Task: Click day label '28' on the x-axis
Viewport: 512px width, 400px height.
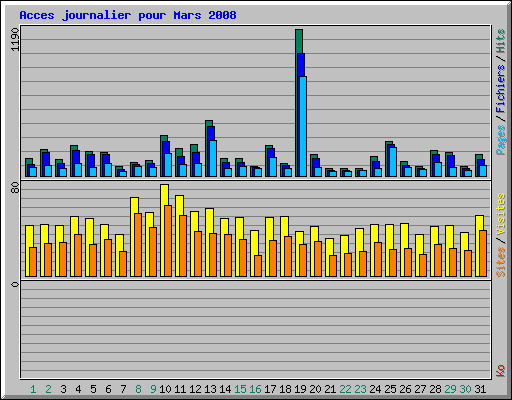Action: point(435,389)
